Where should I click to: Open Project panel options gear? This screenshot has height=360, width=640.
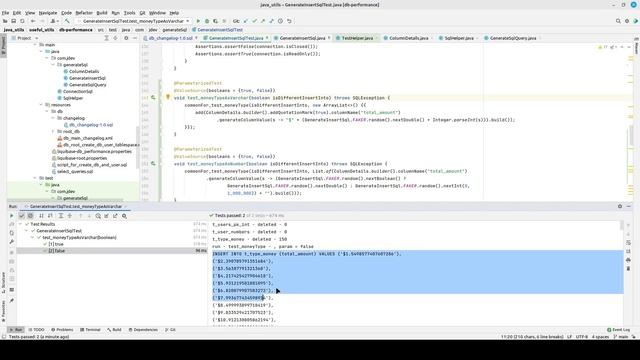126,38
